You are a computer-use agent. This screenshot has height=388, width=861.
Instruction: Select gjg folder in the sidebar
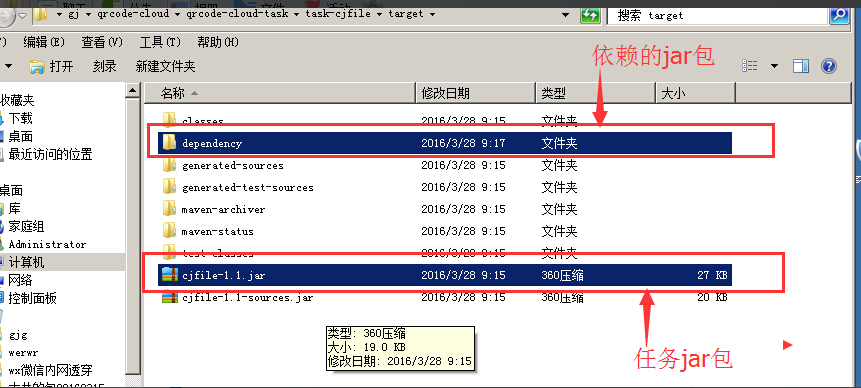point(18,335)
